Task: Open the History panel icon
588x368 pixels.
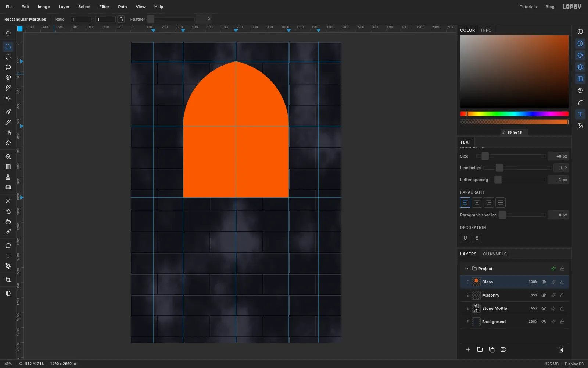Action: pos(580,91)
